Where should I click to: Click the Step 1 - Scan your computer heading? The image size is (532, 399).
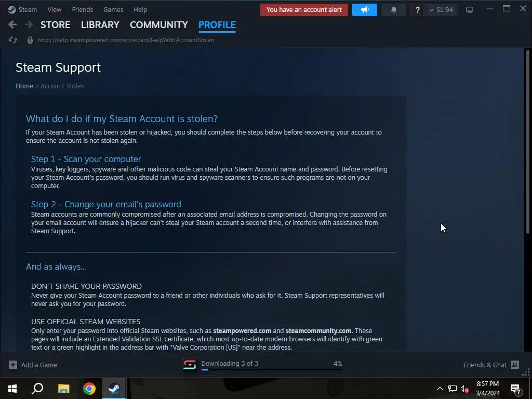86,159
